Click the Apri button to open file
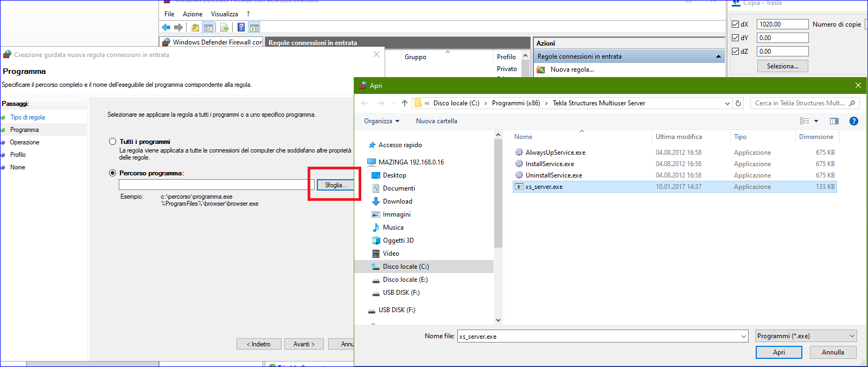 coord(778,352)
